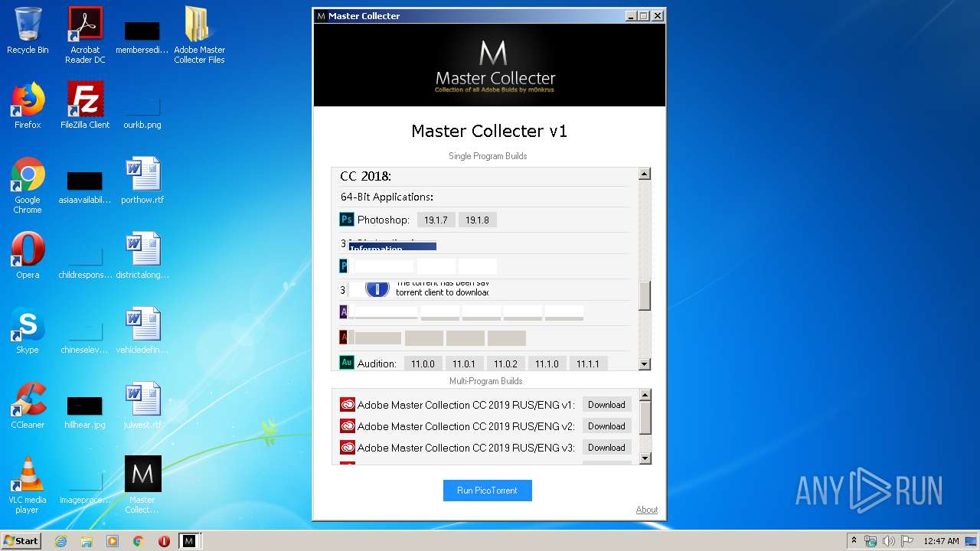Open Chrome from taskbar
The width and height of the screenshot is (980, 551).
139,541
